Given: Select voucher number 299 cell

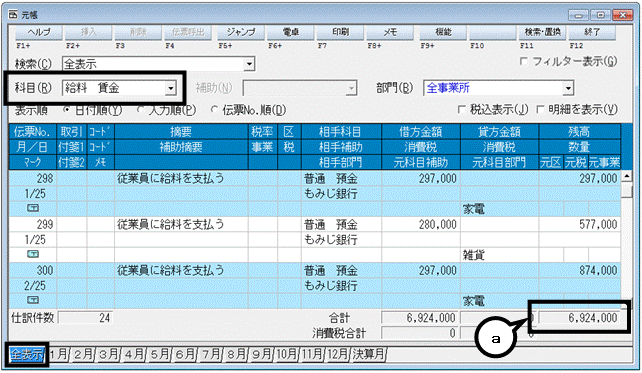Looking at the screenshot, I should 33,224.
